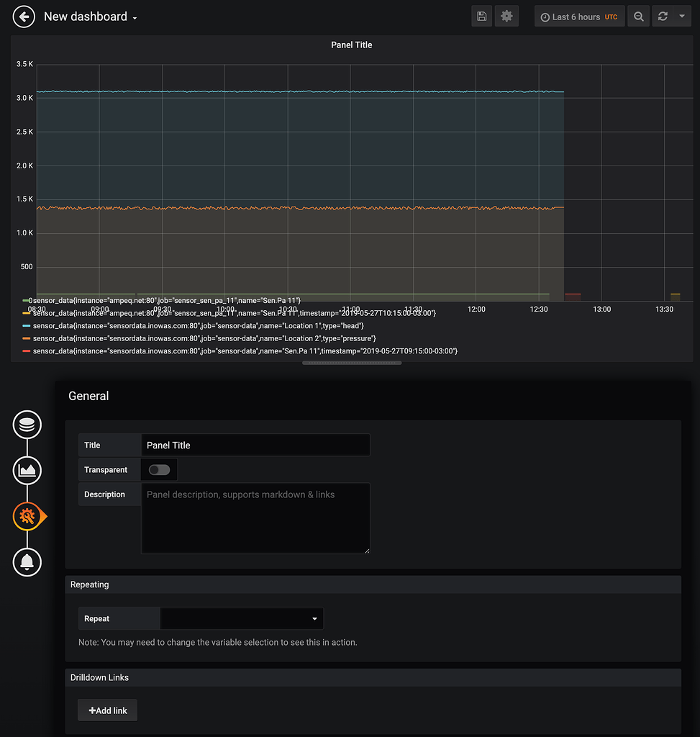Expand the refresh interval dropdown arrow
The image size is (700, 737).
682,17
